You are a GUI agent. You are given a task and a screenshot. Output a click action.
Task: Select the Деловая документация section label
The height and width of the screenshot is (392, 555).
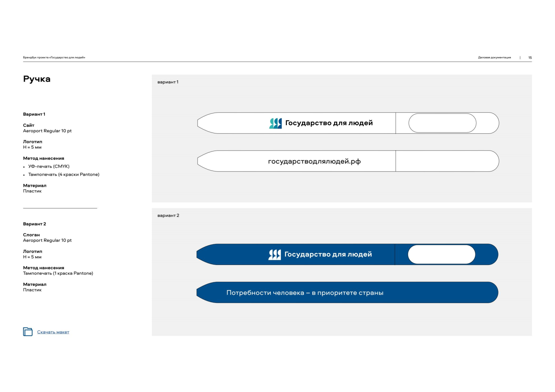tap(494, 57)
